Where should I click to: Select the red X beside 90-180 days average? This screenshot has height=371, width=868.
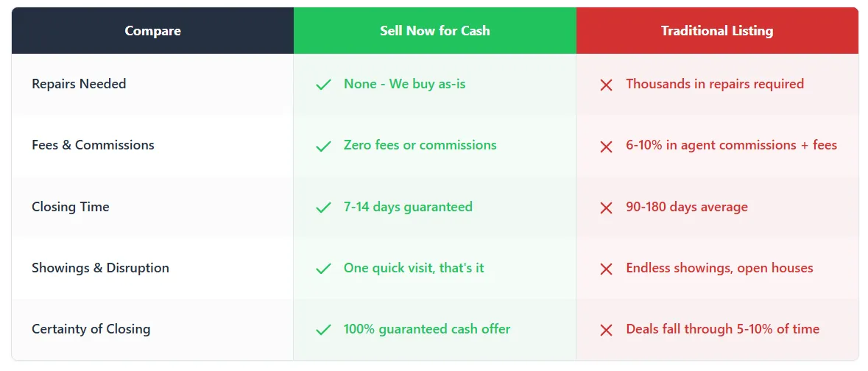click(x=606, y=208)
